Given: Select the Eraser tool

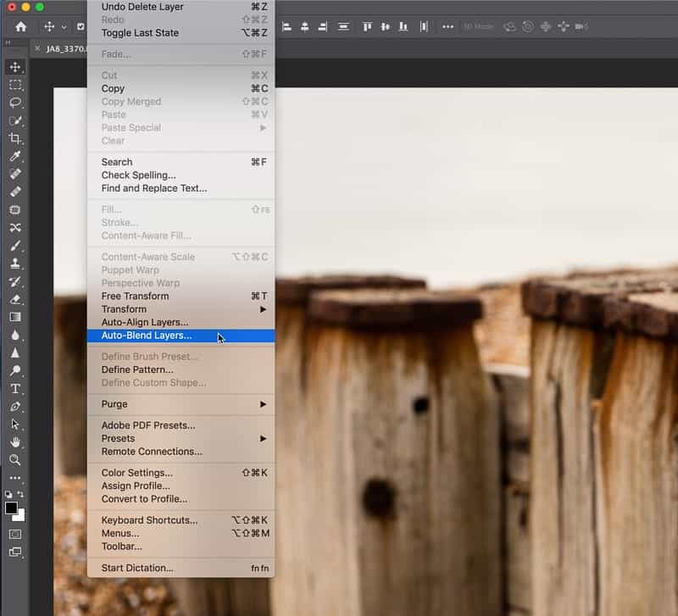Looking at the screenshot, I should pyautogui.click(x=15, y=299).
